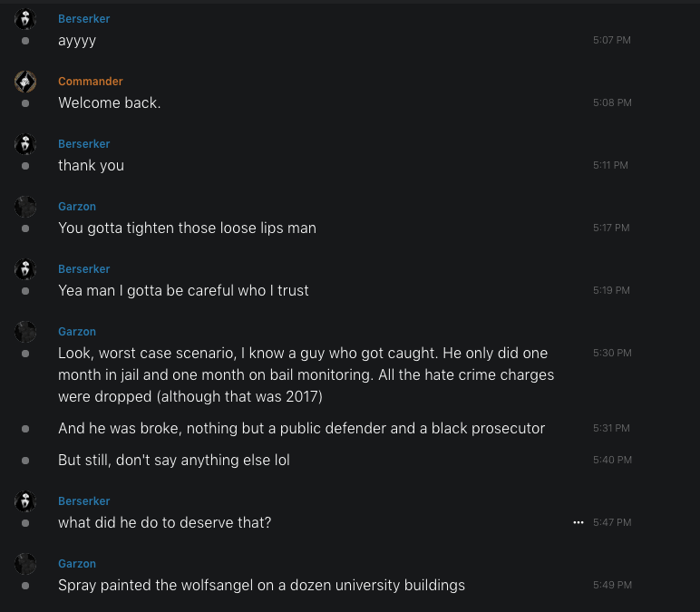Select the 5:49 PM timestamp
This screenshot has height=612, width=700.
click(611, 586)
